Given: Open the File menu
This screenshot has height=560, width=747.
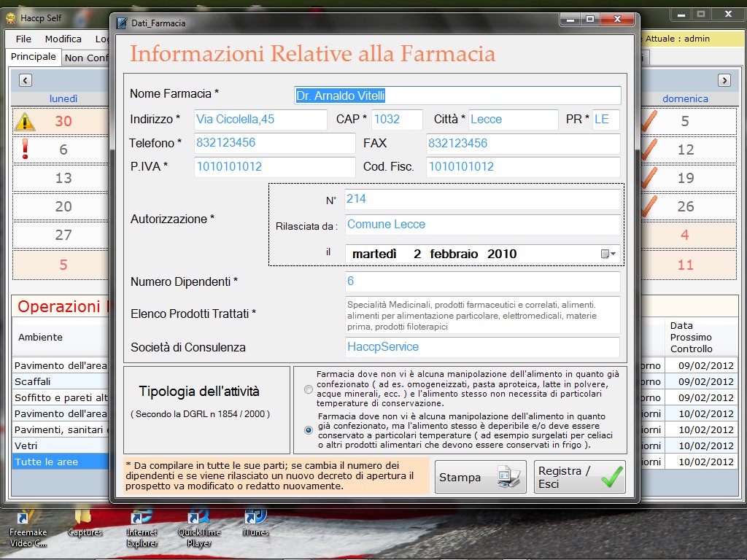Looking at the screenshot, I should 23,39.
